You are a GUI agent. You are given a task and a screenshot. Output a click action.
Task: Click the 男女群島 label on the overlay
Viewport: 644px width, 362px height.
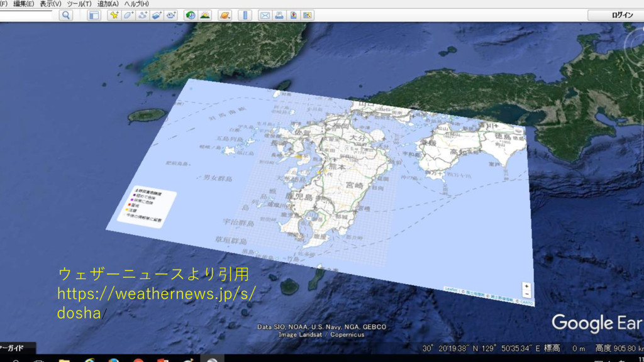[218, 178]
